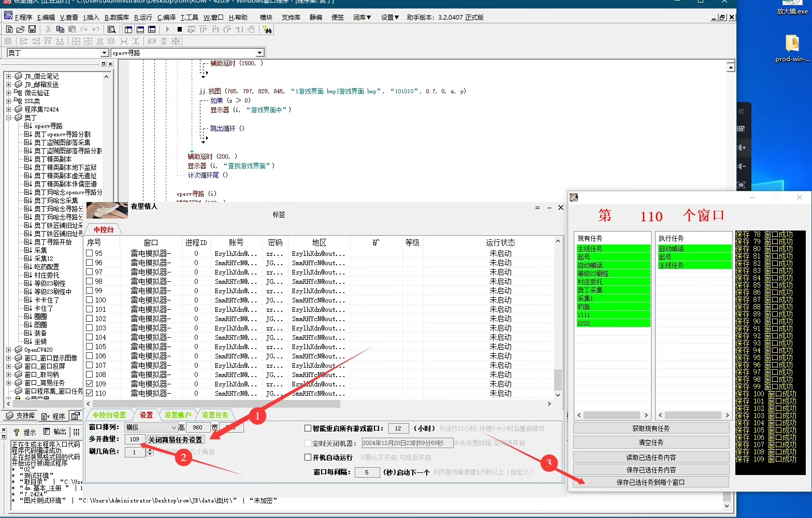Open the opecv寻路 subroutine dropdown
The width and height of the screenshot is (812, 518).
259,53
